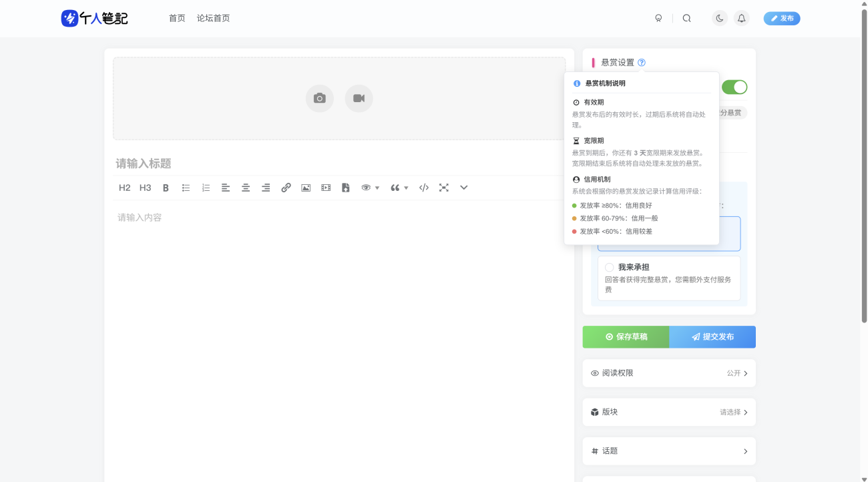Insert a hyperlink using the link icon
The image size is (868, 482).
[x=286, y=188]
